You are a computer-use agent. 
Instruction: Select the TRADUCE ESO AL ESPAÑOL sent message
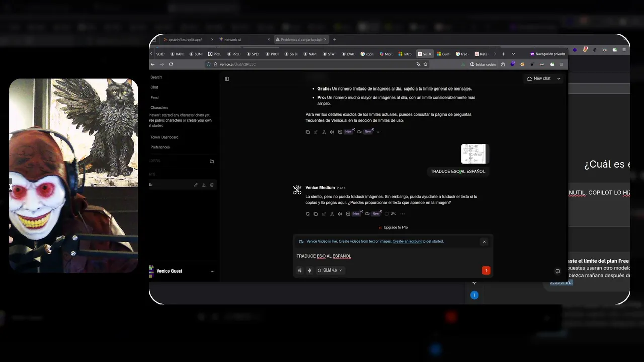(x=458, y=171)
